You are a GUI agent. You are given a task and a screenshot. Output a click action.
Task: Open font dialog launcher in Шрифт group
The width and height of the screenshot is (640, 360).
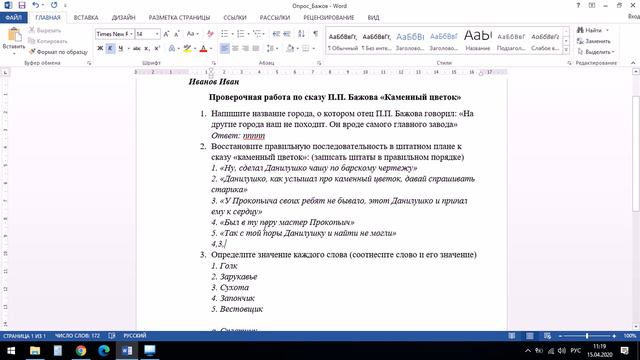[213, 63]
